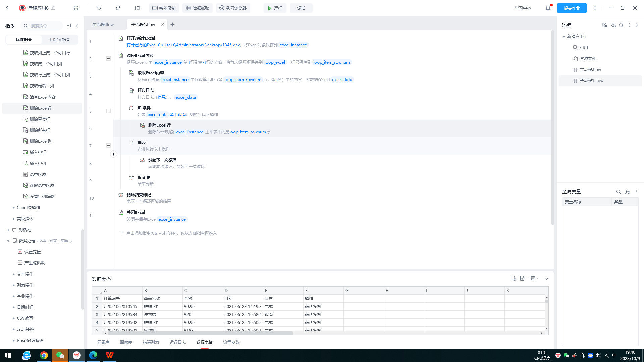Click the 运行 run button
This screenshot has height=362, width=644.
coord(275,8)
